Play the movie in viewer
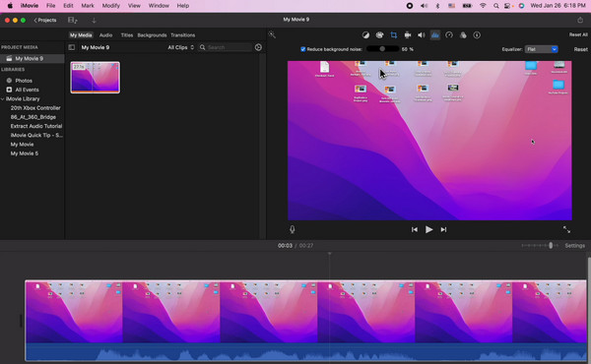Screen dimensions: 591x364 click(x=428, y=229)
